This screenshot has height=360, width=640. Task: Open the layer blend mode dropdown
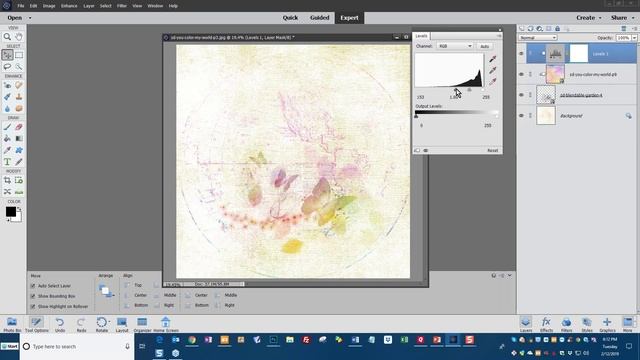point(538,38)
